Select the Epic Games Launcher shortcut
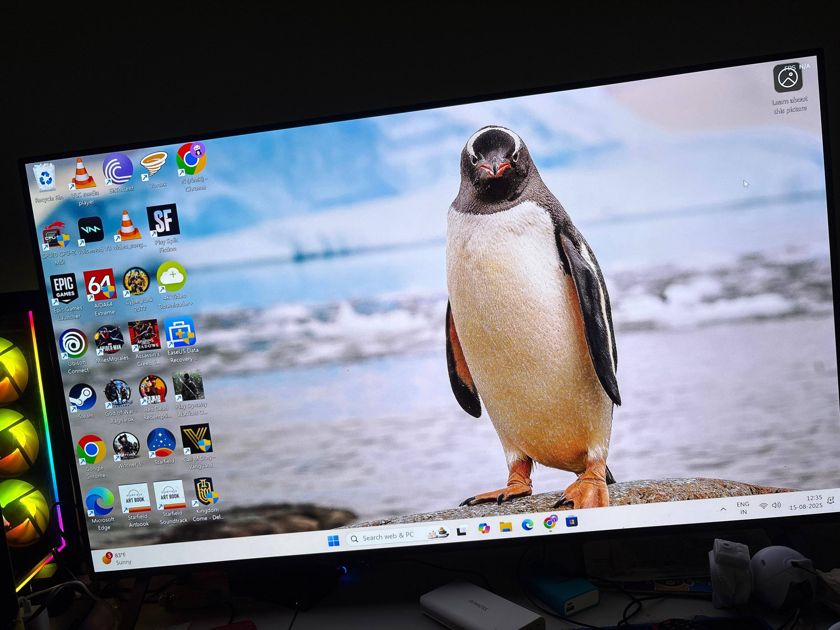The height and width of the screenshot is (630, 840). [64, 289]
